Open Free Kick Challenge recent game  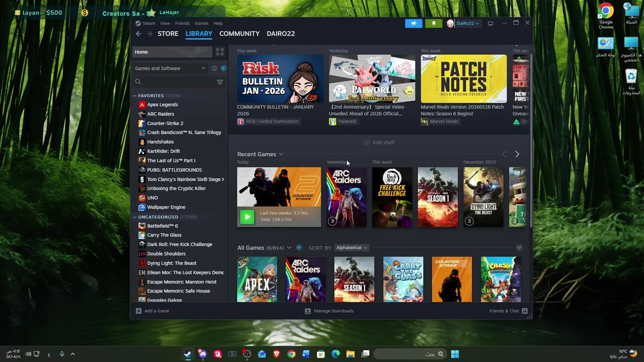pyautogui.click(x=392, y=197)
